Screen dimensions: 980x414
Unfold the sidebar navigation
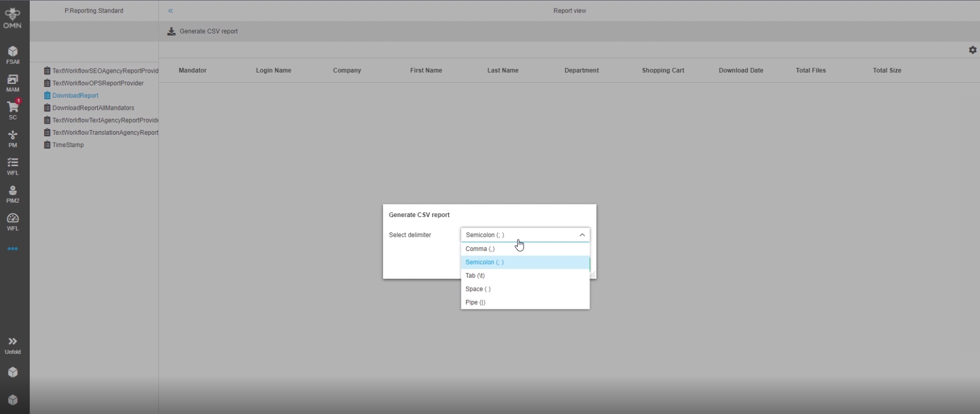(x=13, y=345)
